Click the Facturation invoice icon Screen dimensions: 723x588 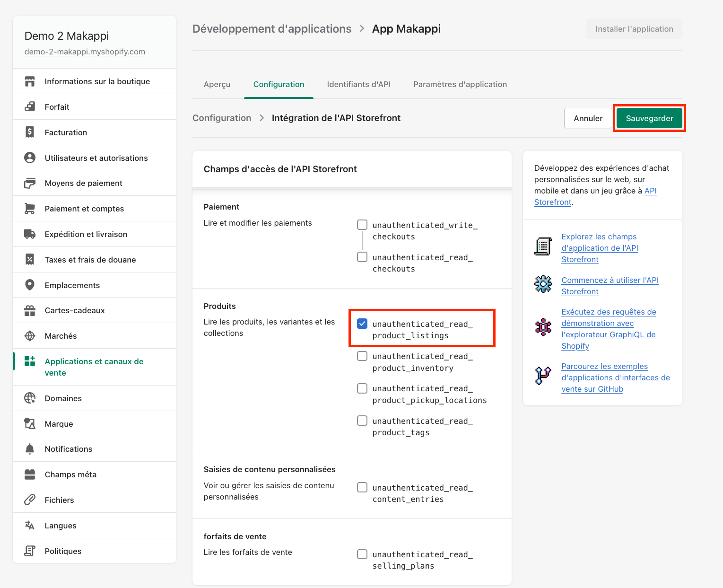(30, 132)
